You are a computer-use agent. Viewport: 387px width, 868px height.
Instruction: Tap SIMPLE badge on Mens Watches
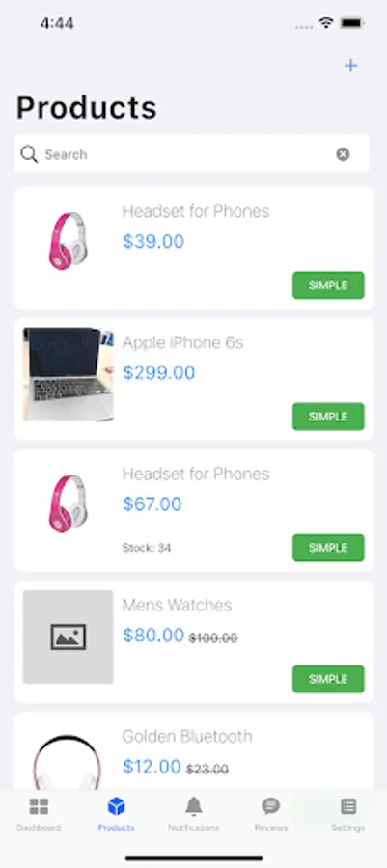328,679
